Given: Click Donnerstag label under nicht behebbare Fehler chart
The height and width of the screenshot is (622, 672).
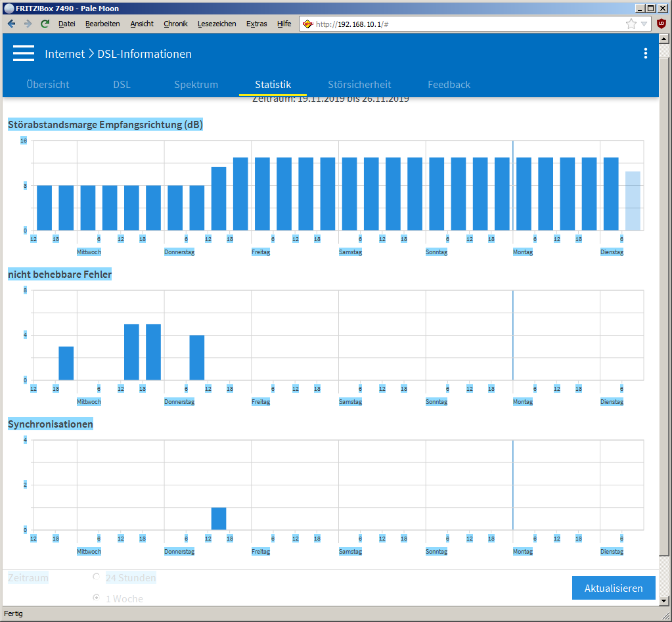Looking at the screenshot, I should click(179, 402).
